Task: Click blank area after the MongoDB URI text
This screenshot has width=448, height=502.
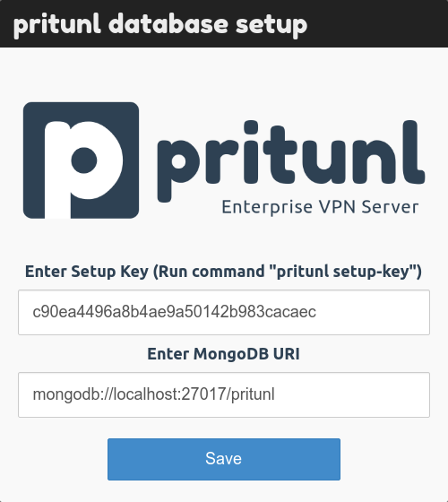Action: point(350,394)
